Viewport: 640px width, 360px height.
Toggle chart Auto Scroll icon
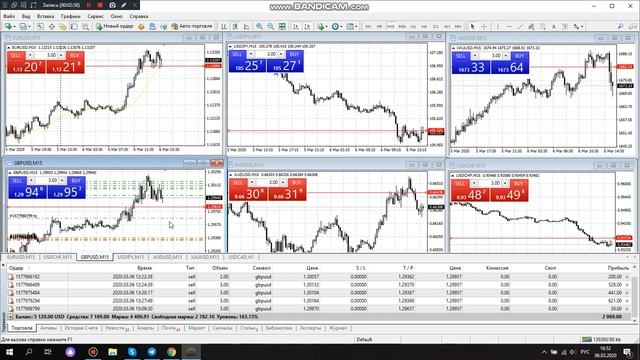point(296,27)
